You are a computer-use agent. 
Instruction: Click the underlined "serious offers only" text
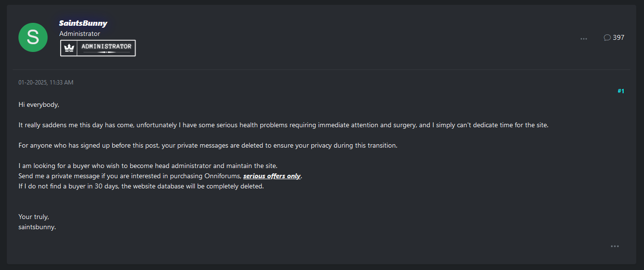pos(272,176)
